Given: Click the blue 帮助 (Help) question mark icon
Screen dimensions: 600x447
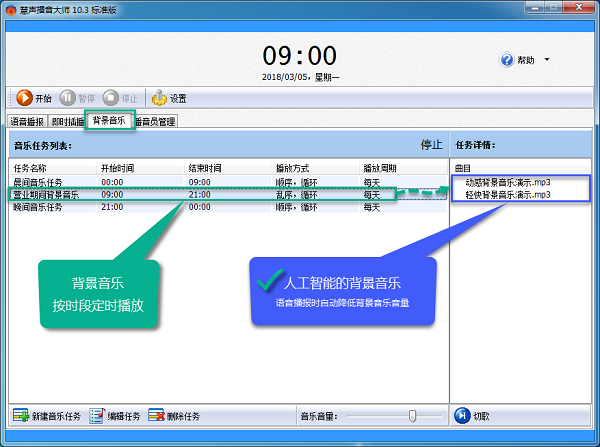Looking at the screenshot, I should point(506,60).
